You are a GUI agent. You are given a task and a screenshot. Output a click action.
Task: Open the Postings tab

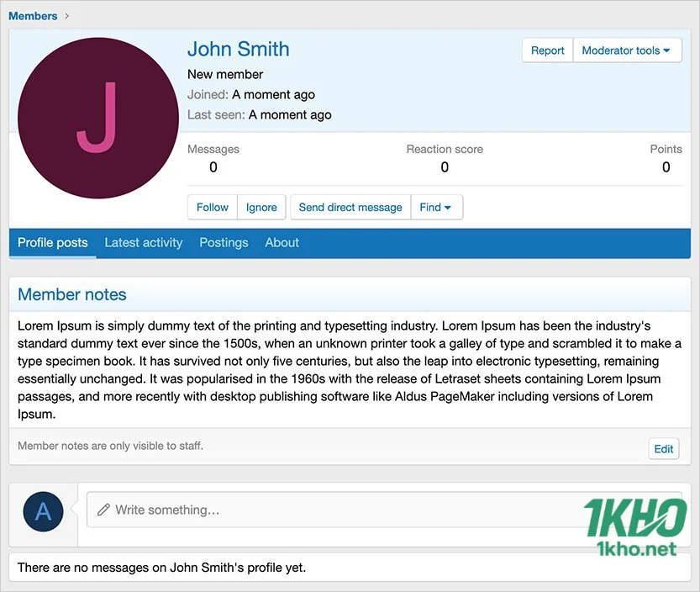(224, 242)
